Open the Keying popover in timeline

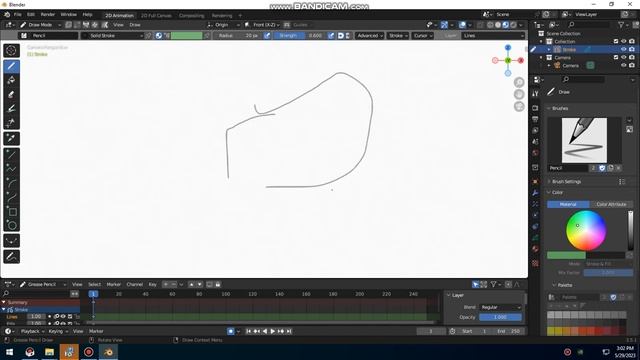(x=58, y=331)
